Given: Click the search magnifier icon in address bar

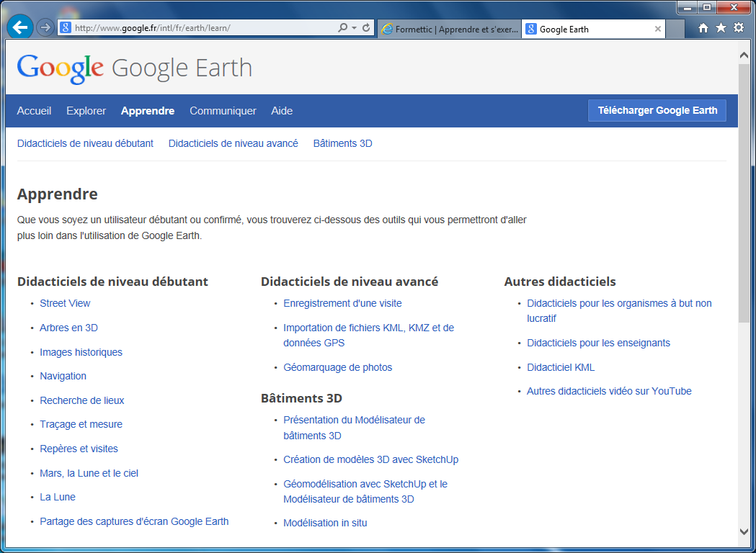Looking at the screenshot, I should pos(343,28).
